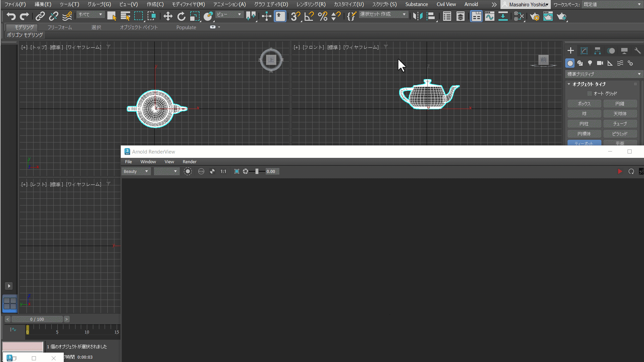Open Select by Name list

125,16
